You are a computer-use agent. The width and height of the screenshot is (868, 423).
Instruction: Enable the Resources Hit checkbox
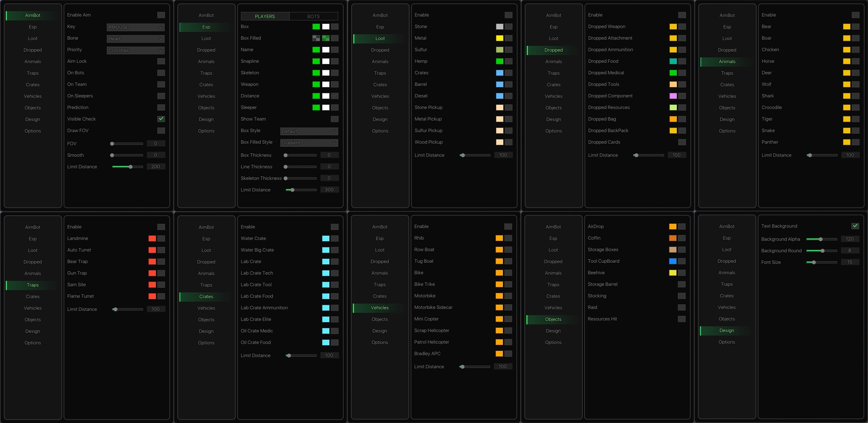pyautogui.click(x=682, y=319)
